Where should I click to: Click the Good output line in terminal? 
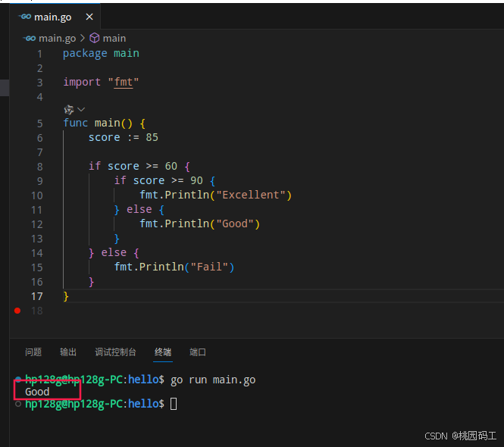[x=37, y=392]
